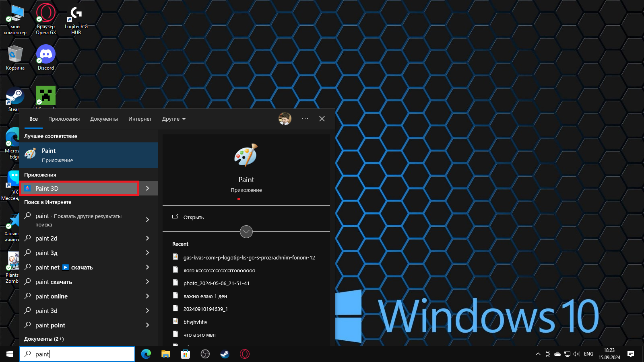This screenshot has width=644, height=362.
Task: Open the Paint 3D app result
Action: coord(79,188)
